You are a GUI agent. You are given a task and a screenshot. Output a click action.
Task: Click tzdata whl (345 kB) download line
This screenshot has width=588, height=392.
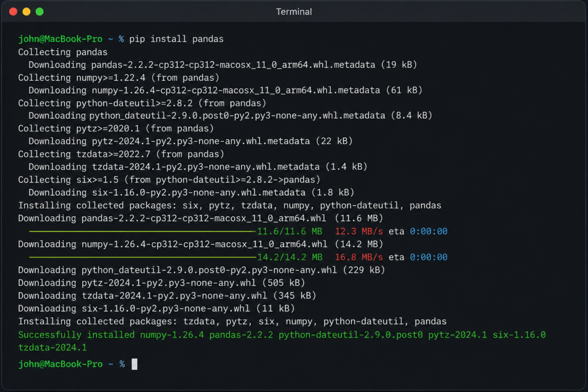click(x=167, y=296)
